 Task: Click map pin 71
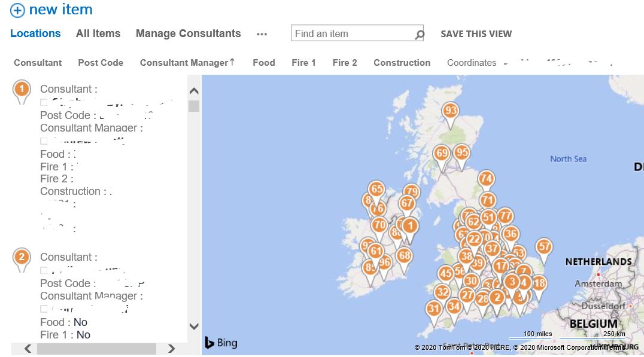pyautogui.click(x=488, y=201)
